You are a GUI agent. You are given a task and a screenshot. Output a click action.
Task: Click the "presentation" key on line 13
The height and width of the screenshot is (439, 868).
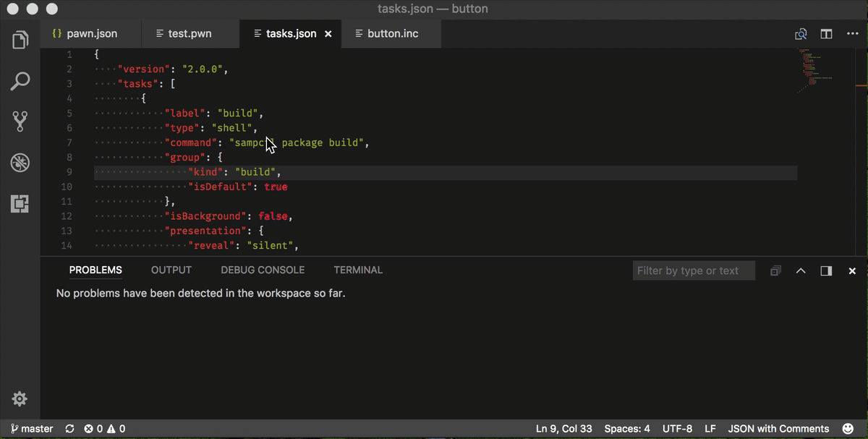tap(206, 231)
